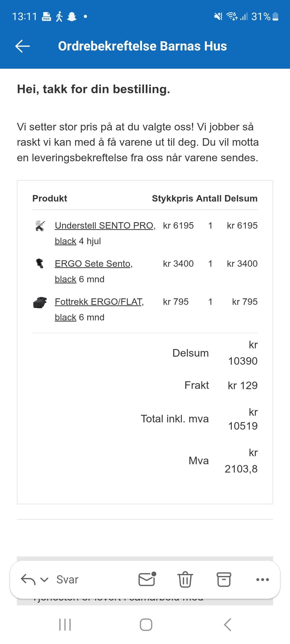Tap the reply arrow icon
Viewport: 290px width, 644px height.
pyautogui.click(x=28, y=579)
